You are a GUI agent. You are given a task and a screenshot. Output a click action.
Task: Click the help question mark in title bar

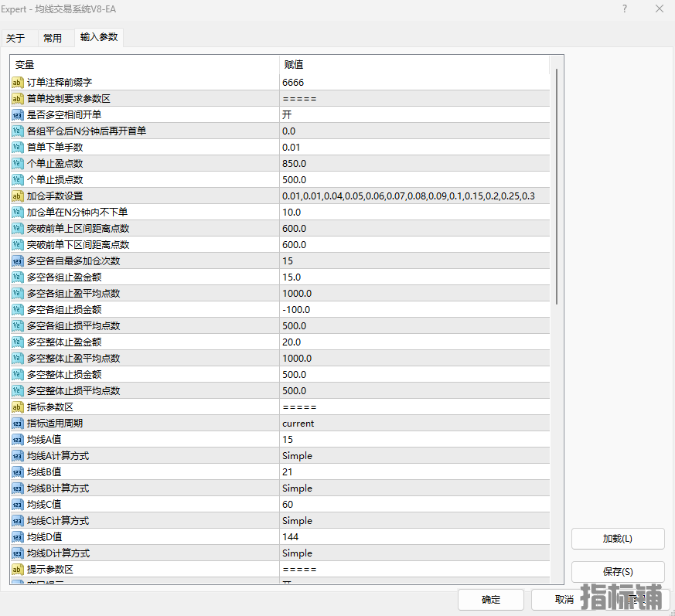(625, 9)
